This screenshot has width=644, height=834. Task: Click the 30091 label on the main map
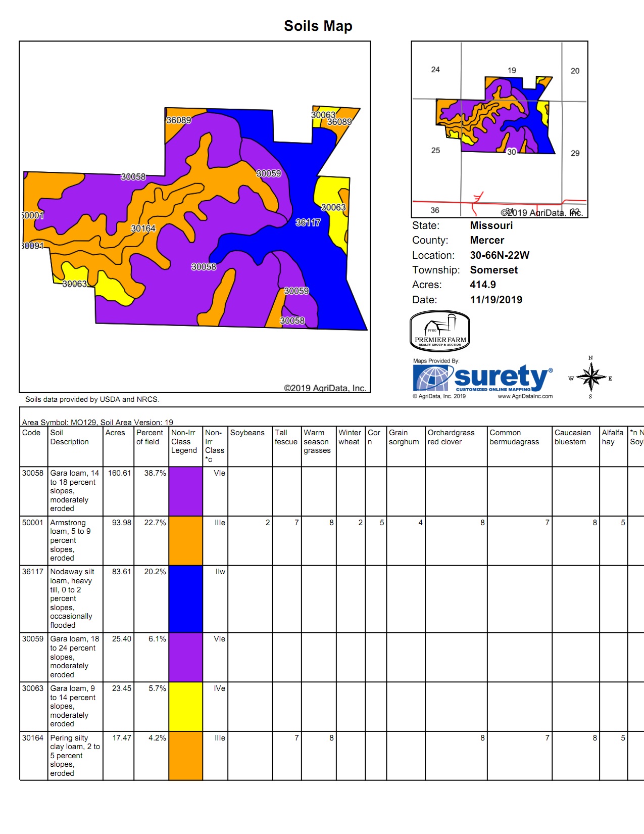tap(32, 246)
